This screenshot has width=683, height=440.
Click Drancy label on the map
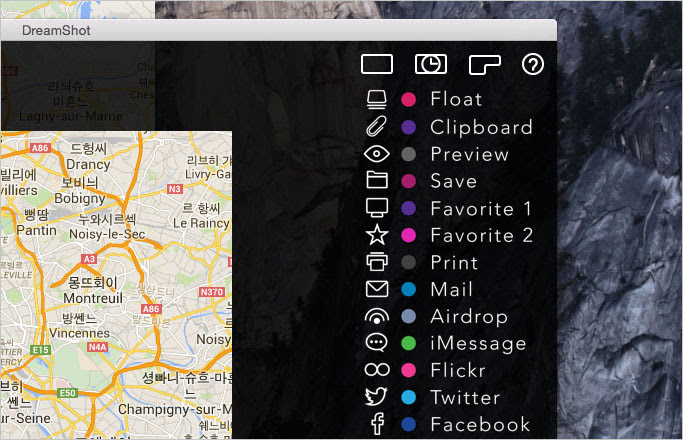pyautogui.click(x=88, y=165)
